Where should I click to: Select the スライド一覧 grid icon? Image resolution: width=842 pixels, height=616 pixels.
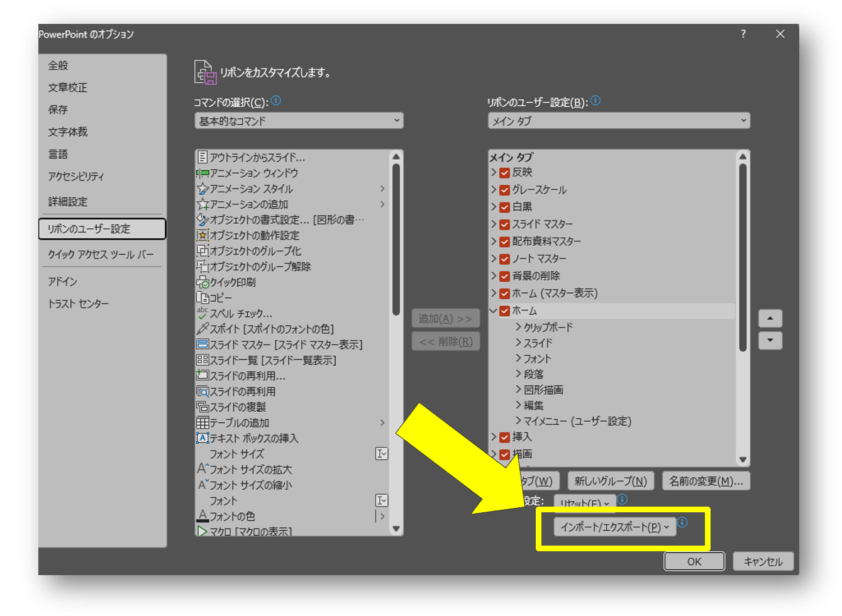click(202, 360)
